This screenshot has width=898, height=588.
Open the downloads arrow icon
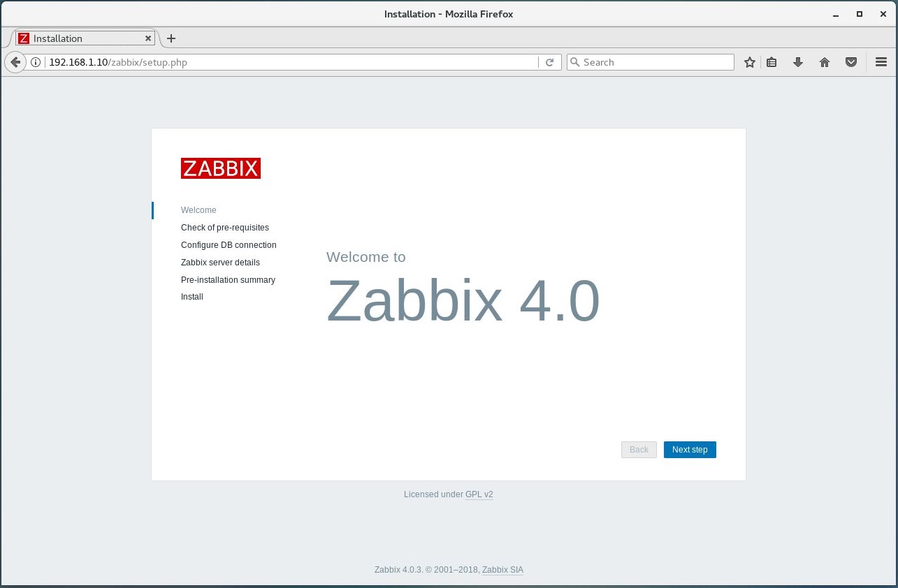tap(798, 62)
